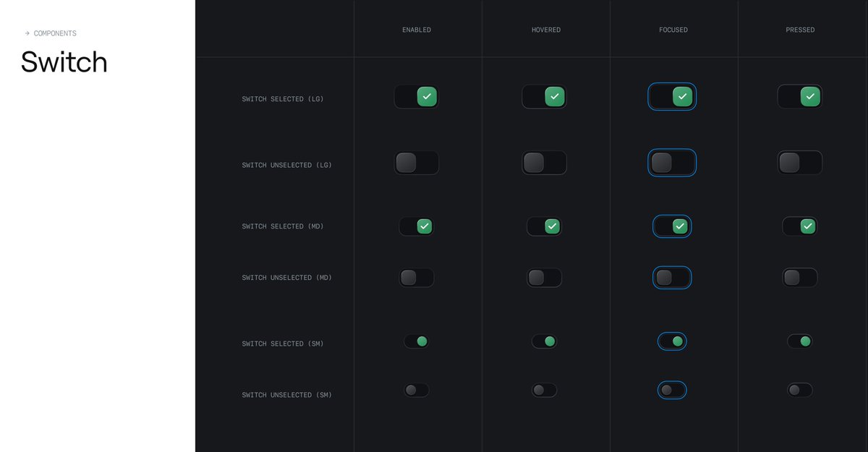Image resolution: width=868 pixels, height=452 pixels.
Task: Toggle the focused selected SM switch
Action: click(672, 341)
